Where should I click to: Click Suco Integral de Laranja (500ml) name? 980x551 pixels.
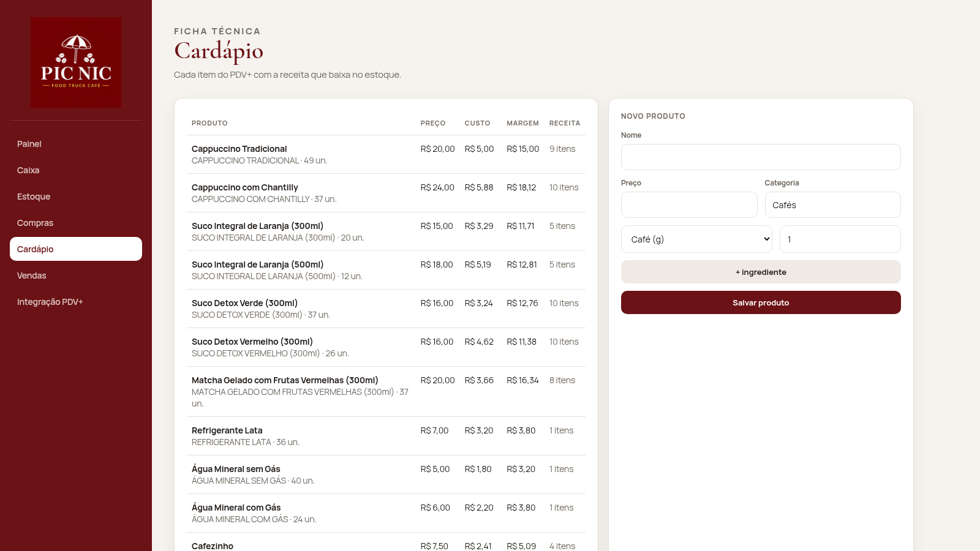point(257,264)
